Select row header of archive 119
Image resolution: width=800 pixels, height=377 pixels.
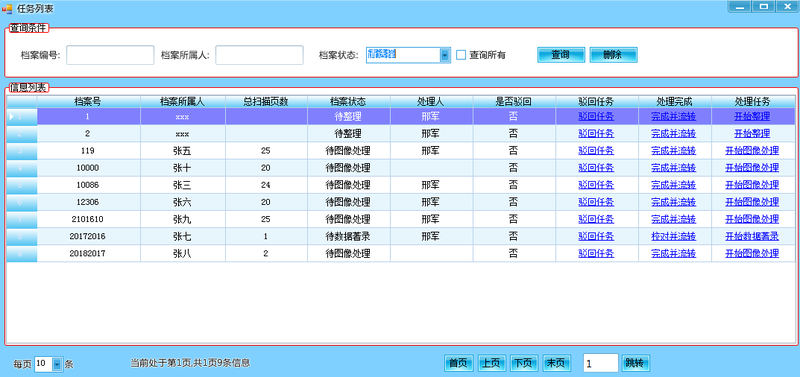point(22,151)
